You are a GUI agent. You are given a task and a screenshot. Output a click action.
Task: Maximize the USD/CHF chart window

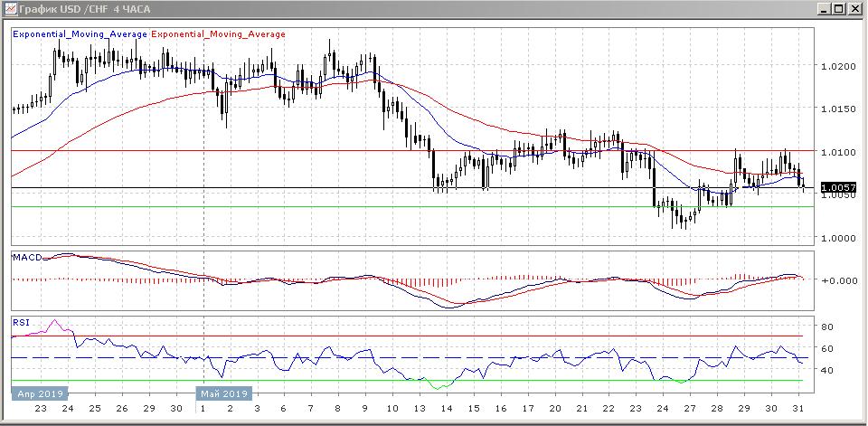(840, 9)
